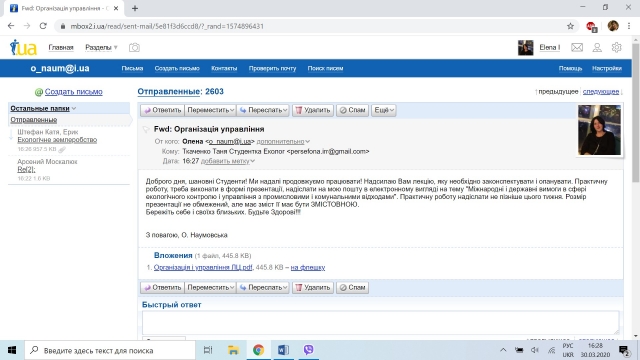The height and width of the screenshot is (360, 640).
Task: Click the green @ compose icon
Action: [x=39, y=92]
